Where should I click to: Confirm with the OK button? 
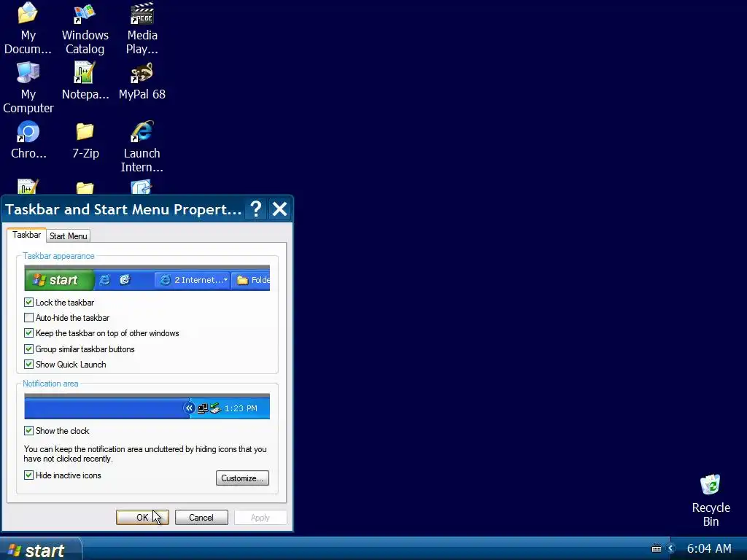[142, 517]
